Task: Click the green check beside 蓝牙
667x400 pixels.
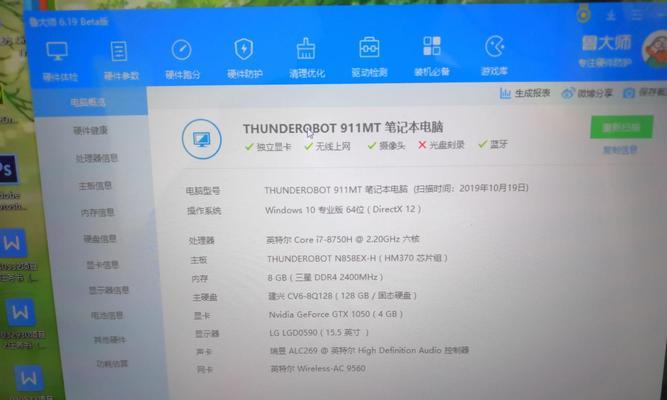Action: pyautogui.click(x=482, y=144)
